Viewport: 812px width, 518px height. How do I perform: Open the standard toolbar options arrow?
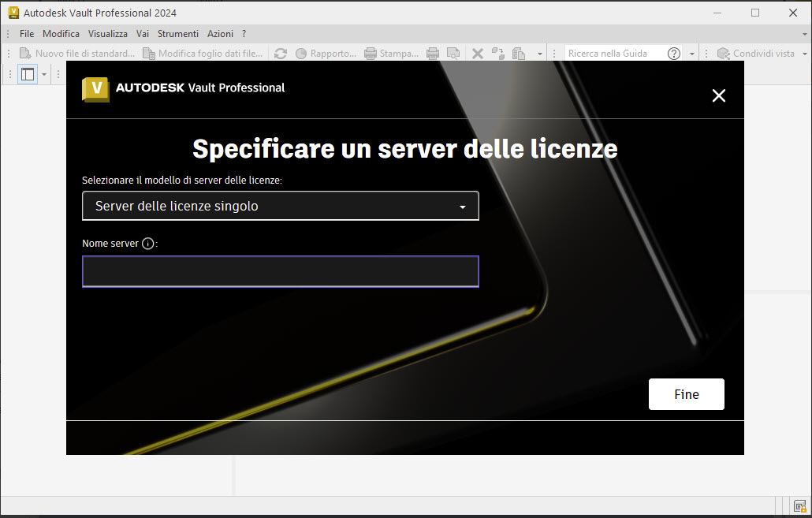pos(539,54)
